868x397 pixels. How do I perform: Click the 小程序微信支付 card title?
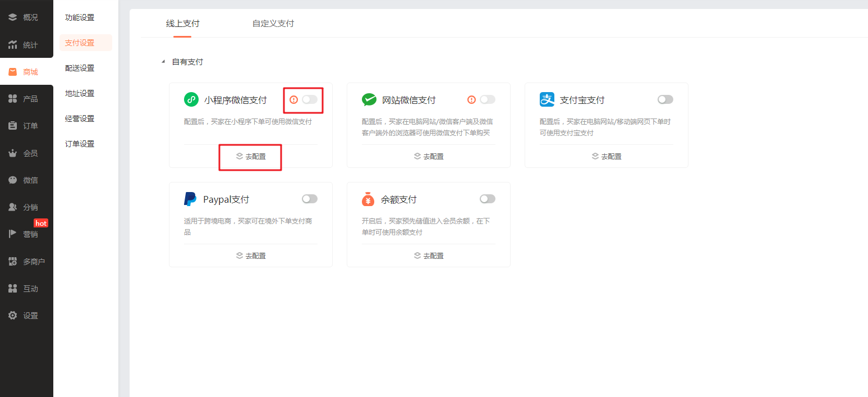pos(236,100)
